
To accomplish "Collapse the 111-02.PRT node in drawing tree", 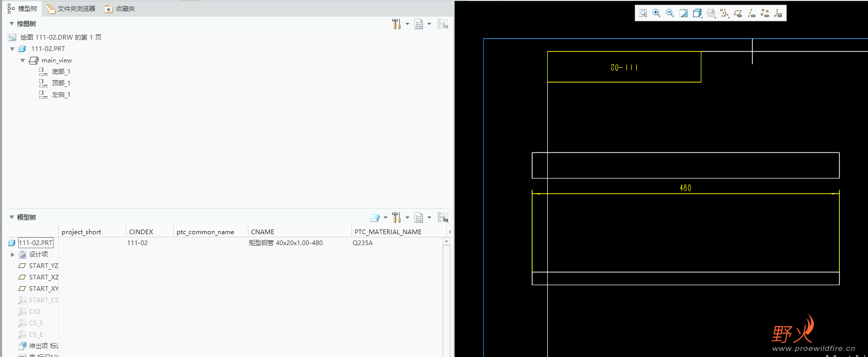I will point(12,49).
